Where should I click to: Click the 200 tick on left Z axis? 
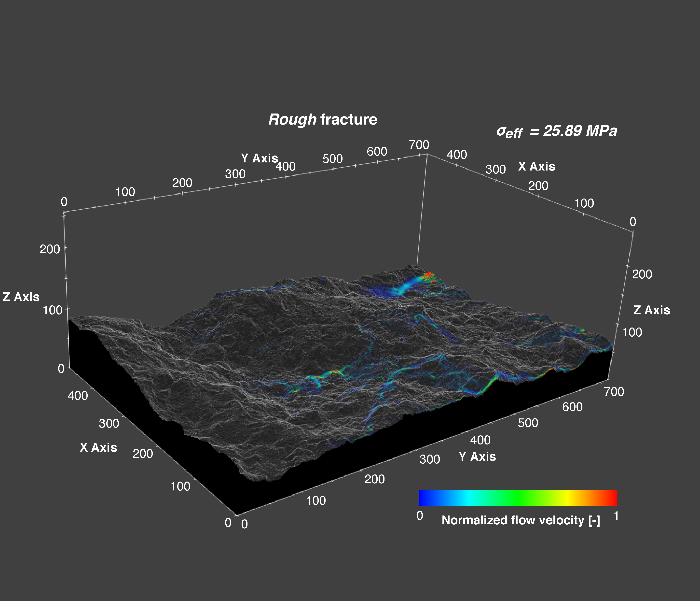coord(50,249)
